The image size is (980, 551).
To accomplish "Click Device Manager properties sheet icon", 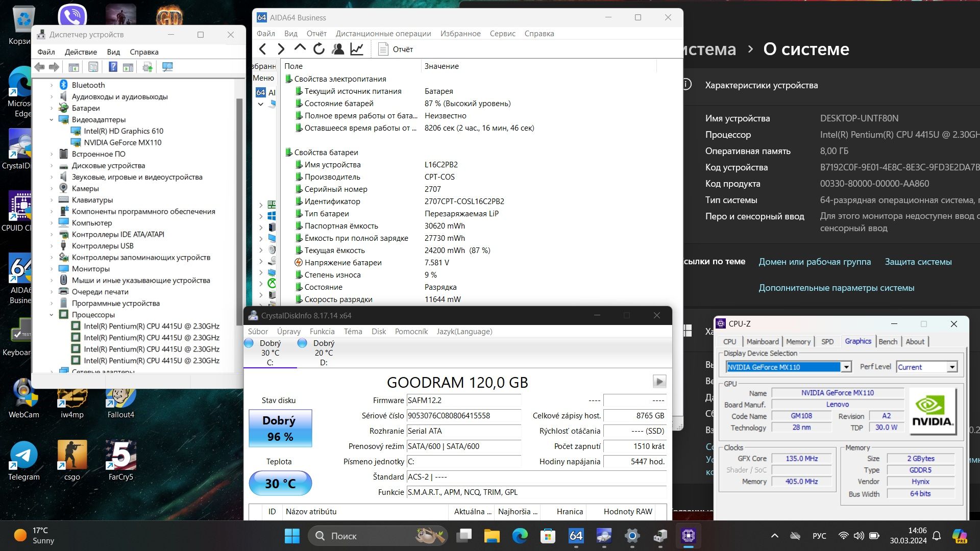I will pos(93,67).
